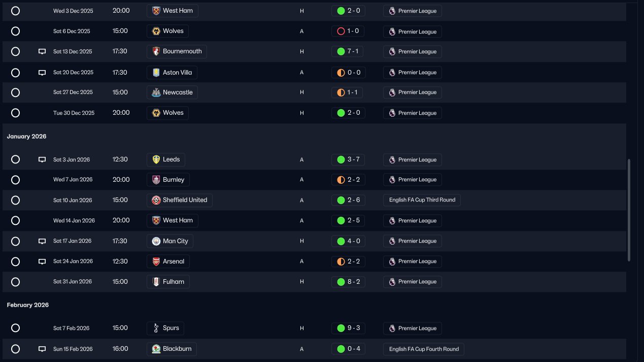Click the red loss indicator for Wolves 1-0
This screenshot has height=362, width=644.
click(341, 31)
